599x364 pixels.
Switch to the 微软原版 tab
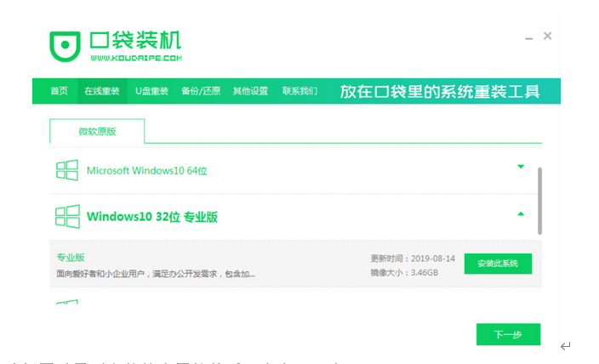click(97, 131)
